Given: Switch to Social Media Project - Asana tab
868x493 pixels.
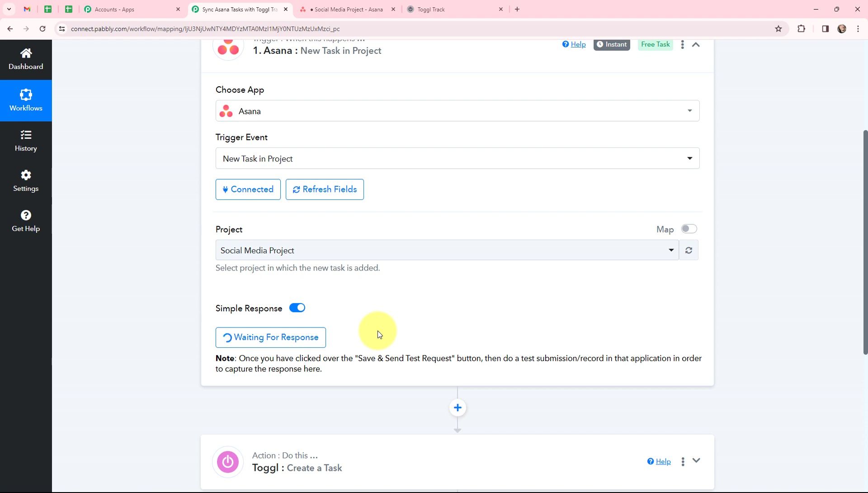Looking at the screenshot, I should point(347,9).
